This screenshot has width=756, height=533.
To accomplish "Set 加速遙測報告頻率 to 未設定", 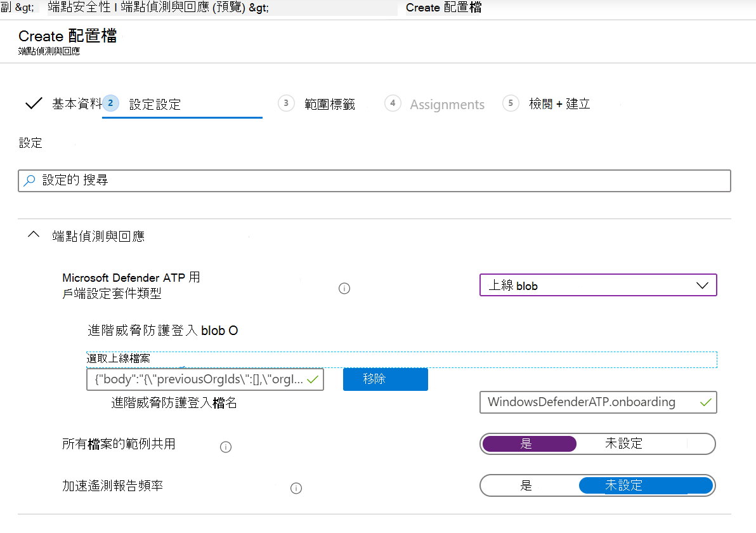I will point(646,485).
